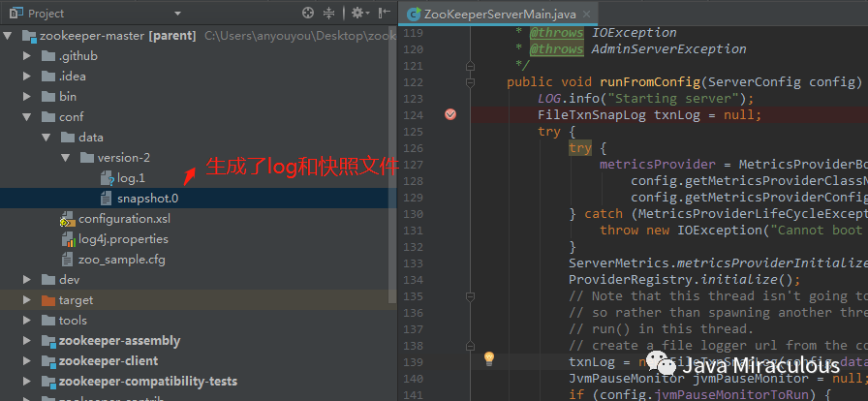Toggle code folding marker at line 135
This screenshot has height=401, width=868.
470,296
